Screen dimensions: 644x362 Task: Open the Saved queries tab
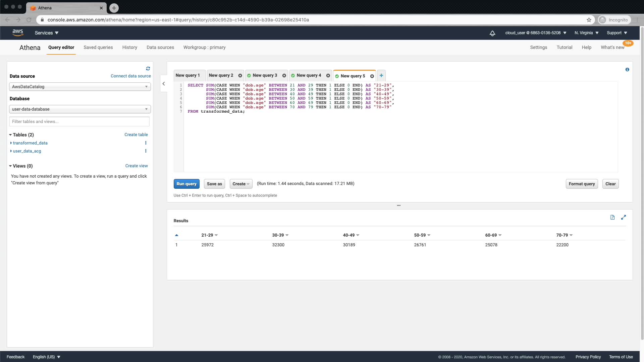coord(98,47)
